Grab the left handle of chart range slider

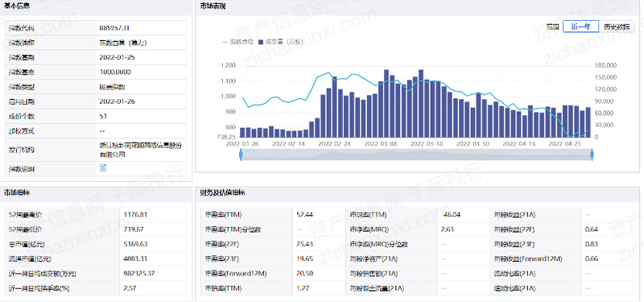tap(241, 155)
